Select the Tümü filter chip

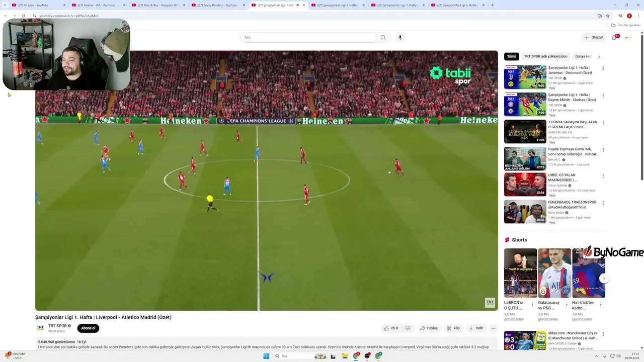pyautogui.click(x=512, y=56)
